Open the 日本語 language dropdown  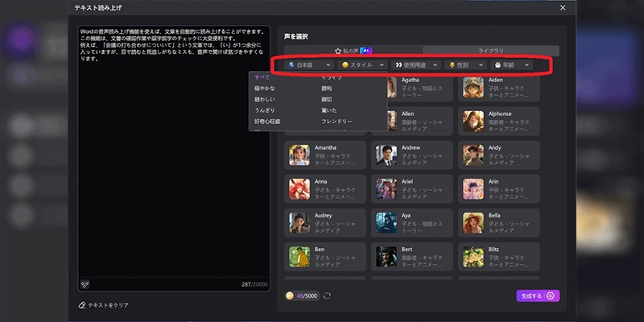(x=309, y=65)
